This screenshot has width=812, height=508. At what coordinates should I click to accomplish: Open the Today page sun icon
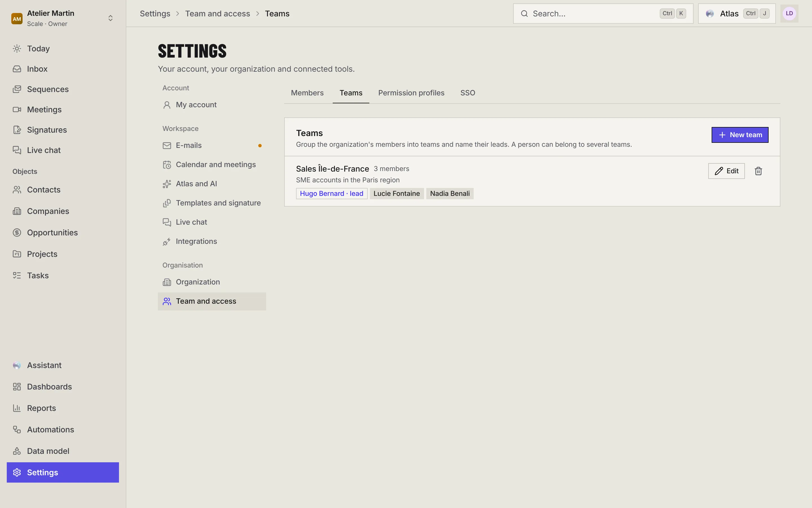17,48
